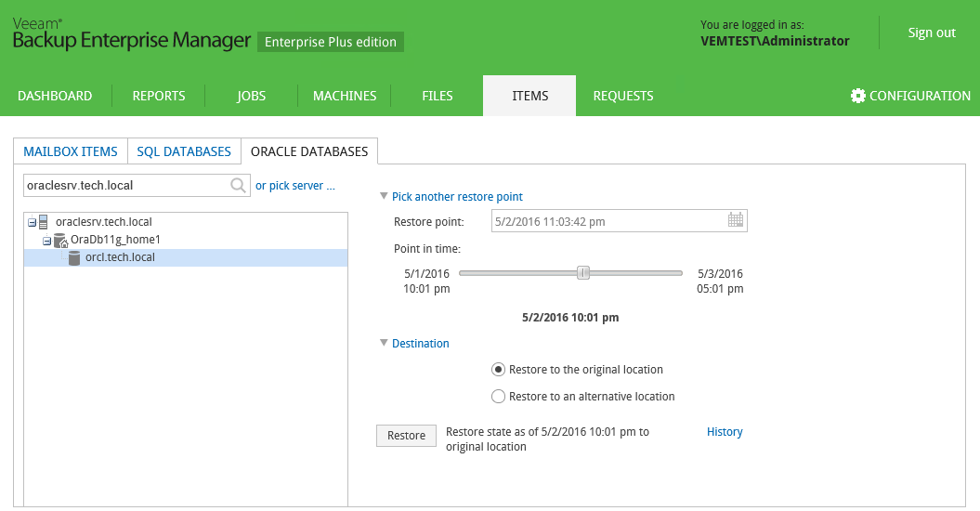Screen dimensions: 980x511
Task: Click the 5/2/2016 10:01 pm selected time
Action: coord(570,317)
